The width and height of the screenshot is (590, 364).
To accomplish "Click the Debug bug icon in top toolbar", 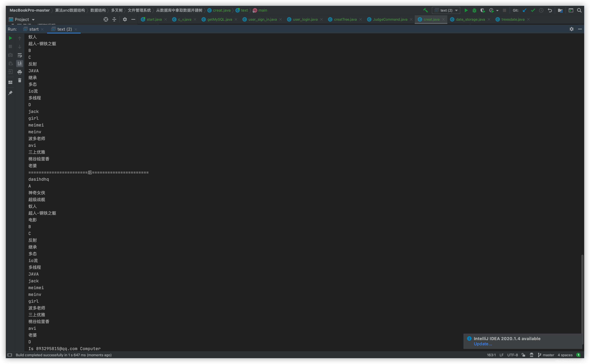I will point(474,10).
